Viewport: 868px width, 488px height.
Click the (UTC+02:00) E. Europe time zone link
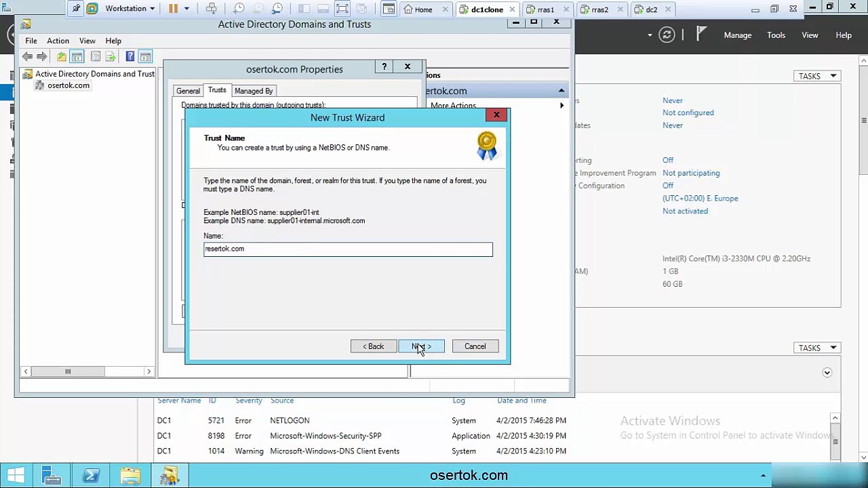pos(701,199)
